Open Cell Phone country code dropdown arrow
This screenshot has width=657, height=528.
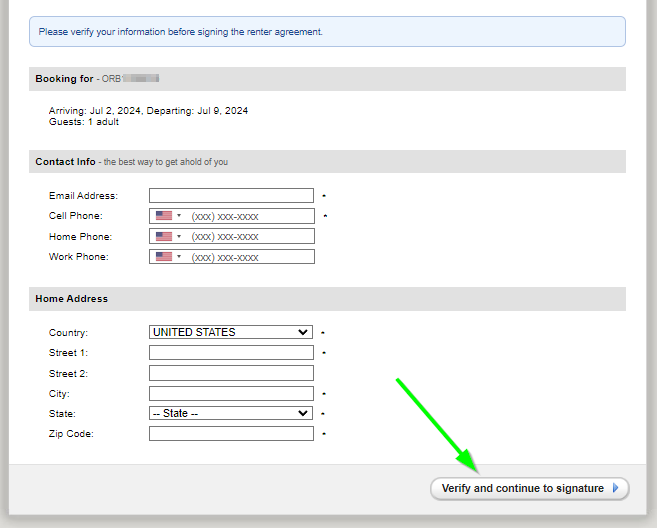click(x=179, y=216)
